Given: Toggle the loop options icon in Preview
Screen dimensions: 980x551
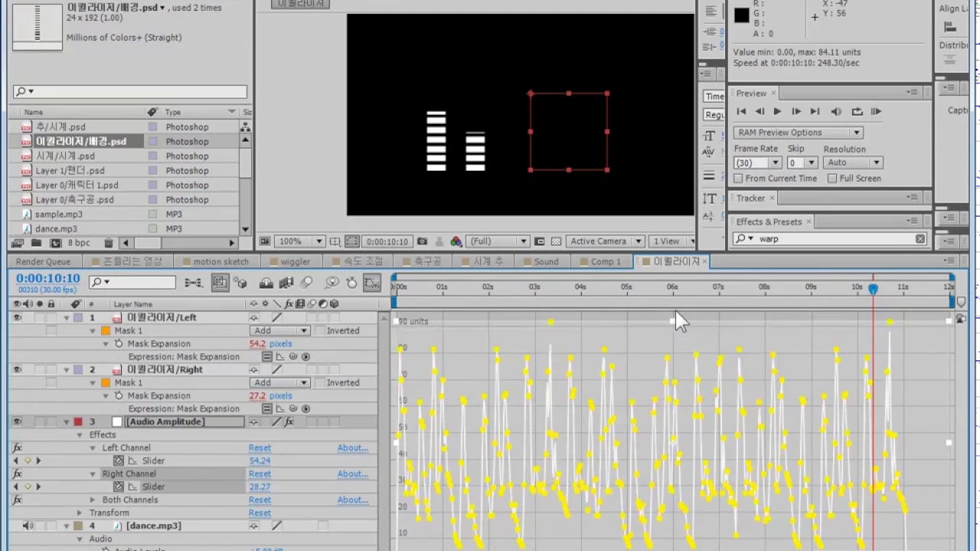Looking at the screenshot, I should [857, 112].
